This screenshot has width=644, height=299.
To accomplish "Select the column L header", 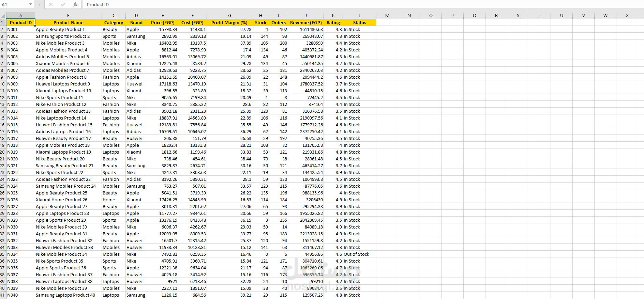I will pos(359,15).
